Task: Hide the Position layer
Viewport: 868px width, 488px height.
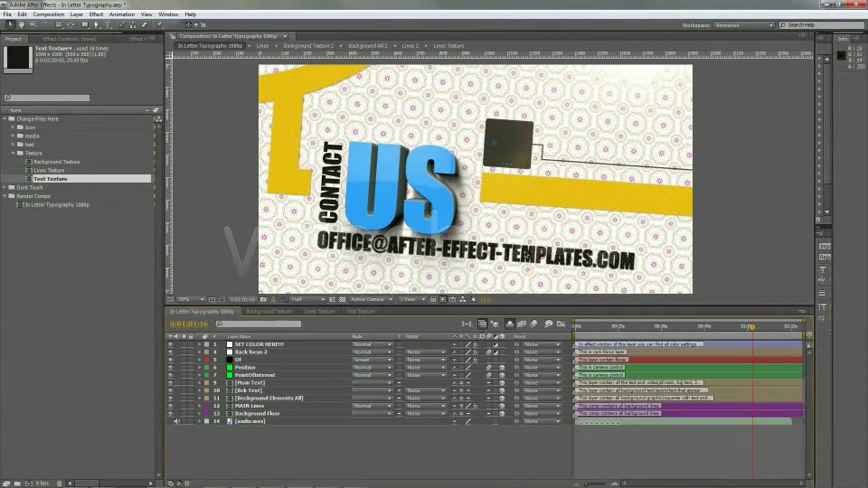Action: [x=171, y=368]
